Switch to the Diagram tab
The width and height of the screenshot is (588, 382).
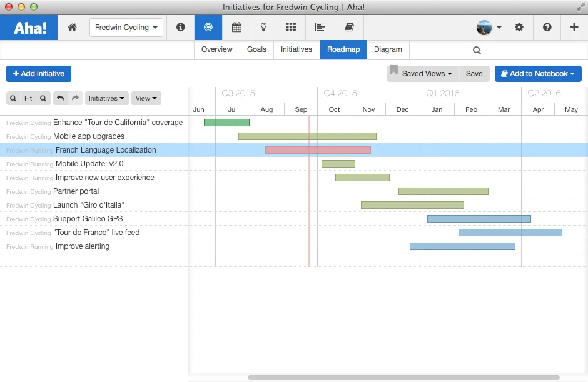[388, 49]
